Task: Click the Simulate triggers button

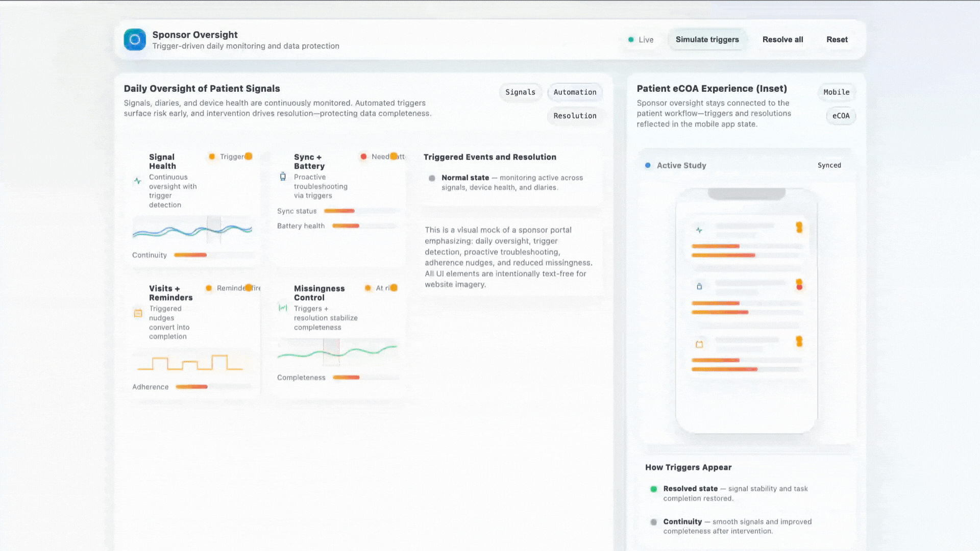Action: pos(707,39)
